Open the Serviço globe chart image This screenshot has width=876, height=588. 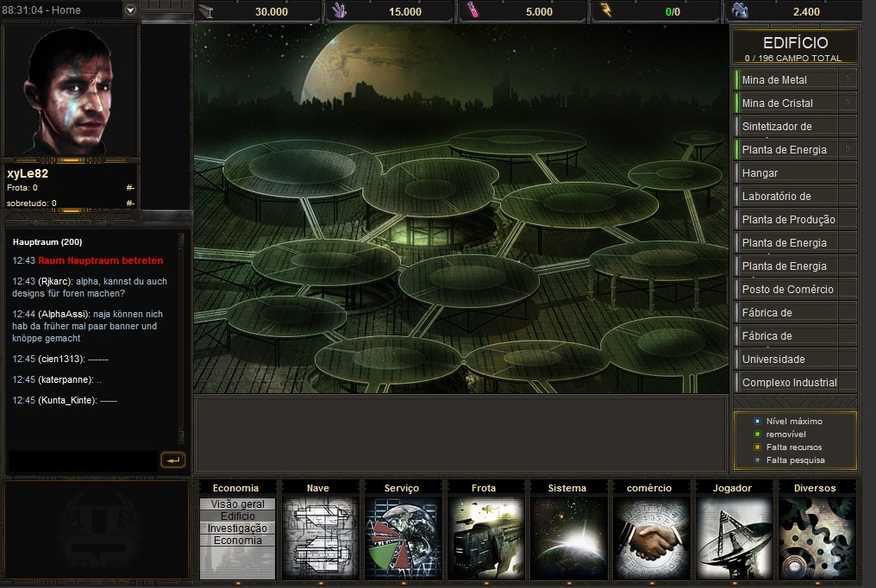click(x=403, y=538)
